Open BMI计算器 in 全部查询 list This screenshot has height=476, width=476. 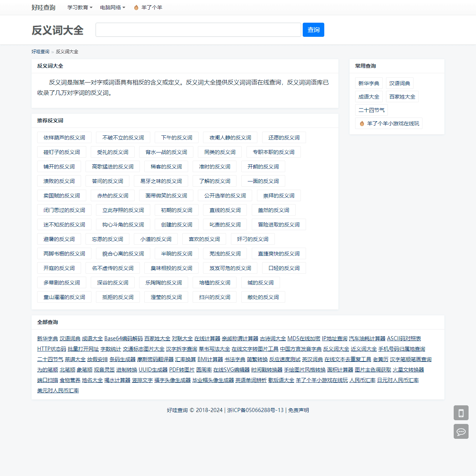[x=210, y=359]
